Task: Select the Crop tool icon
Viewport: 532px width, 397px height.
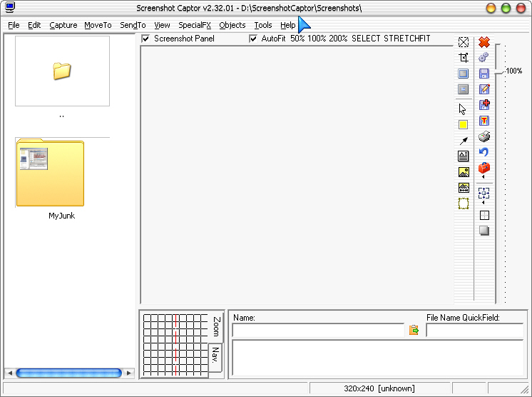Action: tap(463, 57)
